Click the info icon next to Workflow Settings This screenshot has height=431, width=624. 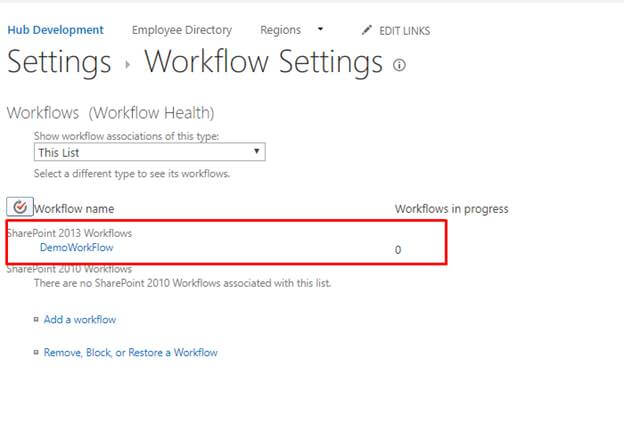pyautogui.click(x=399, y=65)
